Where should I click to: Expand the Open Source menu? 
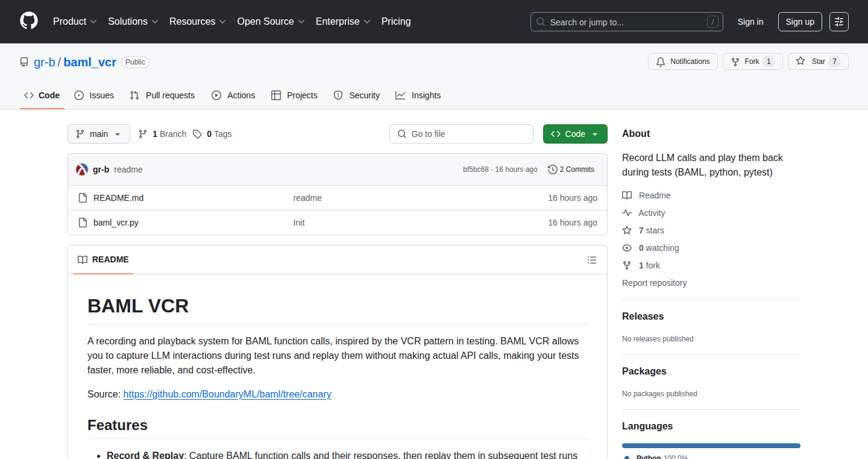click(x=271, y=21)
